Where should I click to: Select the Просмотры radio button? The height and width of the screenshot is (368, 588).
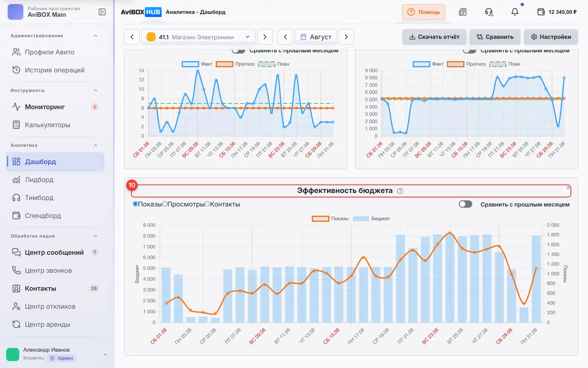point(165,204)
